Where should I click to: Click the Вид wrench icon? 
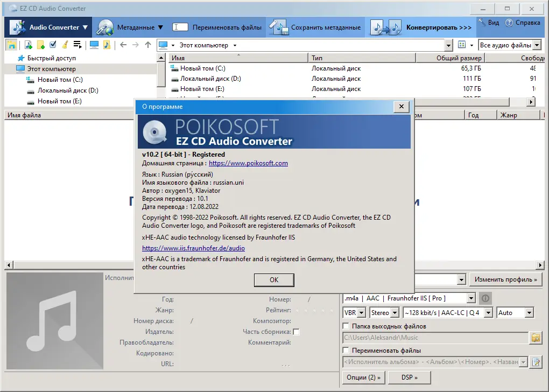[482, 22]
